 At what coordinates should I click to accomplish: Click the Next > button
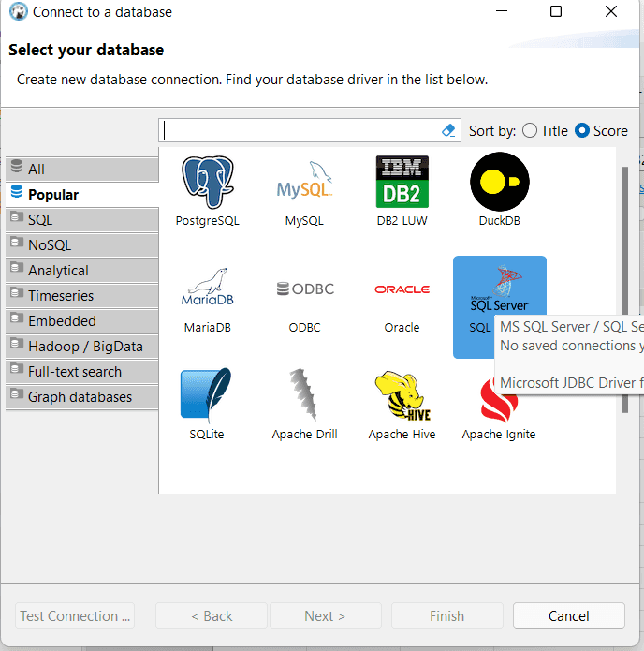click(x=326, y=615)
